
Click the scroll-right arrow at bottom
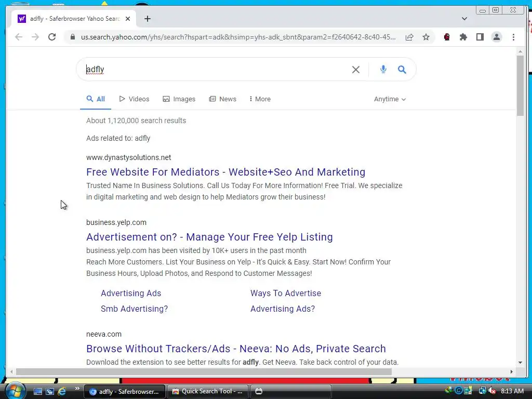tap(512, 371)
